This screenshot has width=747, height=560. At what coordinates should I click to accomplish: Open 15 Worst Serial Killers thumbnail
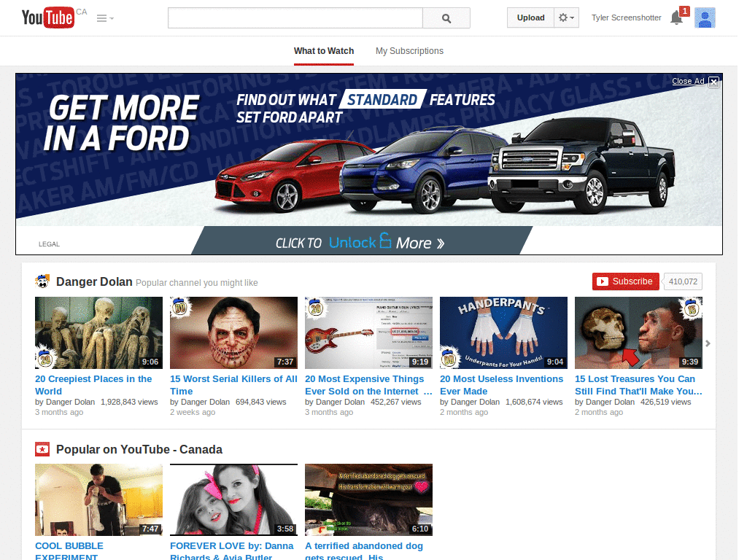pyautogui.click(x=234, y=332)
